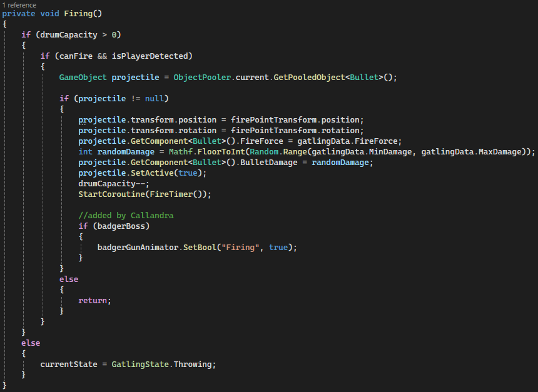
Task: Click randomDamage on the assignment's right side
Action: (340, 163)
